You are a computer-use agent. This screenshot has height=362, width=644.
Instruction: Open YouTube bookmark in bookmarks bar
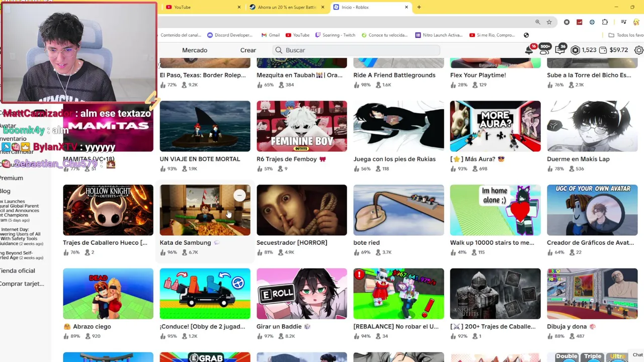[x=297, y=35]
